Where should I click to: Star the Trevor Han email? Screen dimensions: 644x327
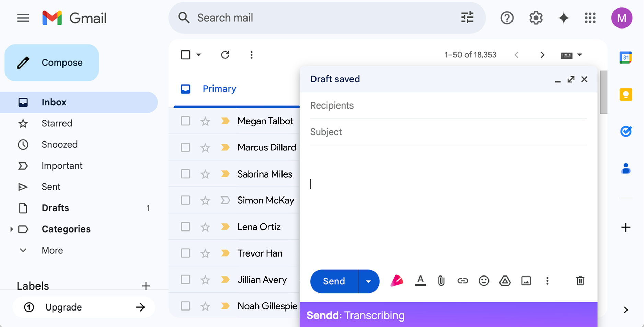pyautogui.click(x=205, y=253)
